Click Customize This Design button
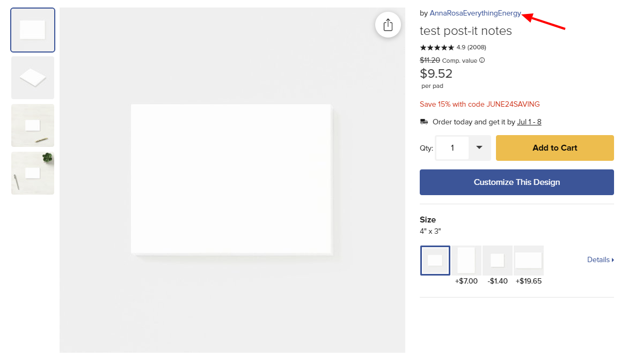Viewport: 628px width, 364px height. 517,182
